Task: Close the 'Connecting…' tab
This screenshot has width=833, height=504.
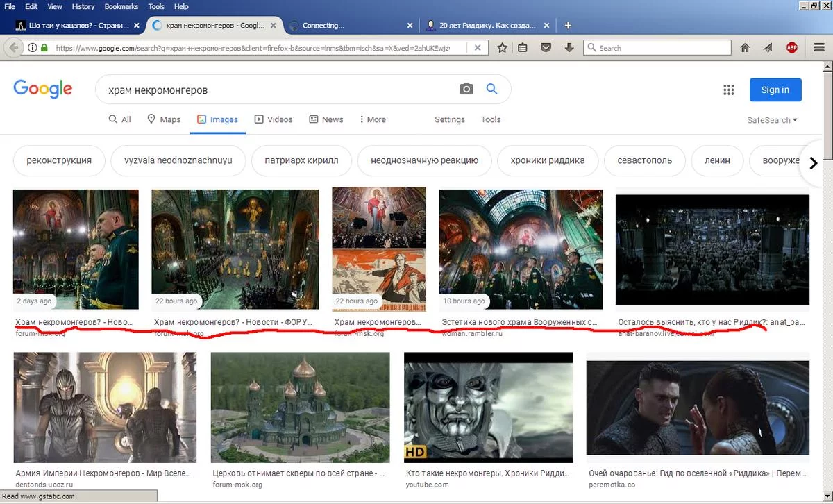Action: [x=410, y=25]
